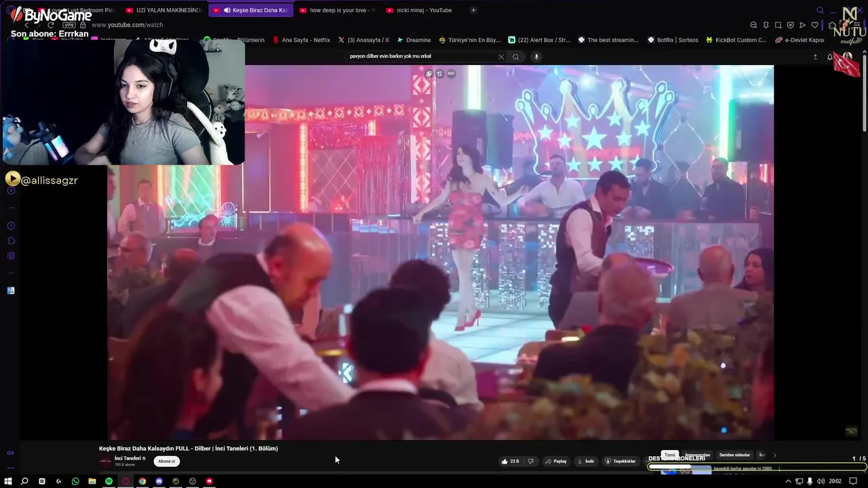868x488 pixels.
Task: Like the video with 23 B thumbs up
Action: 510,461
